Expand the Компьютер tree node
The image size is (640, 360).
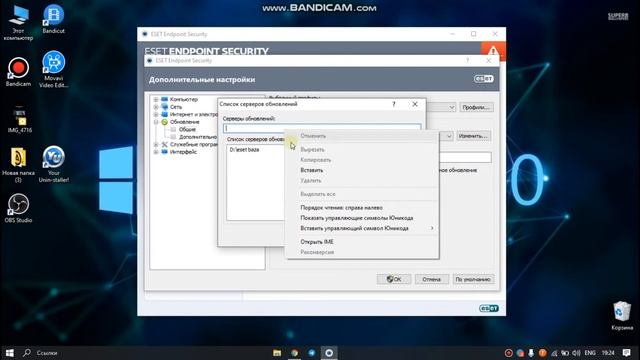click(x=156, y=99)
